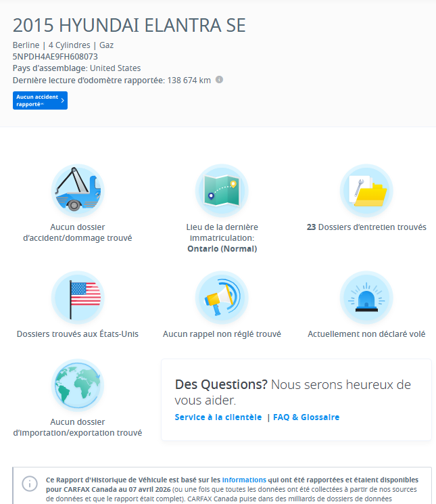Image resolution: width=436 pixels, height=504 pixels.
Task: Click the info icon beside odometer reading
Action: pos(219,79)
